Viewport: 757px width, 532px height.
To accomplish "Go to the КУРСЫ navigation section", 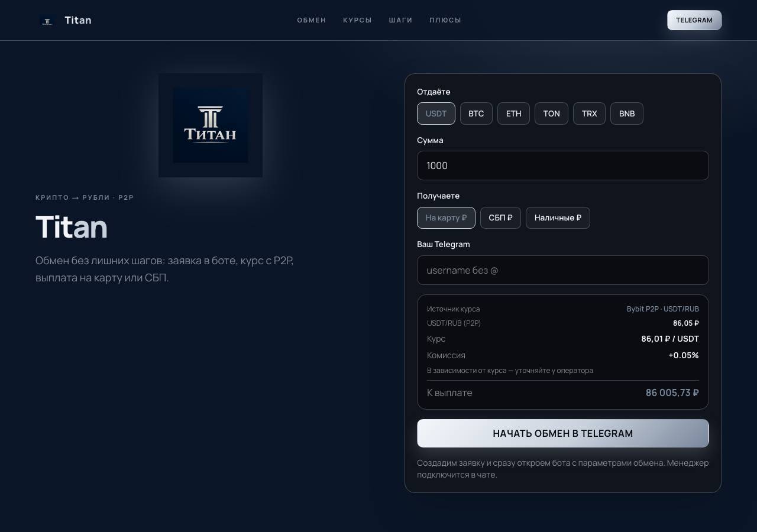I will (357, 20).
